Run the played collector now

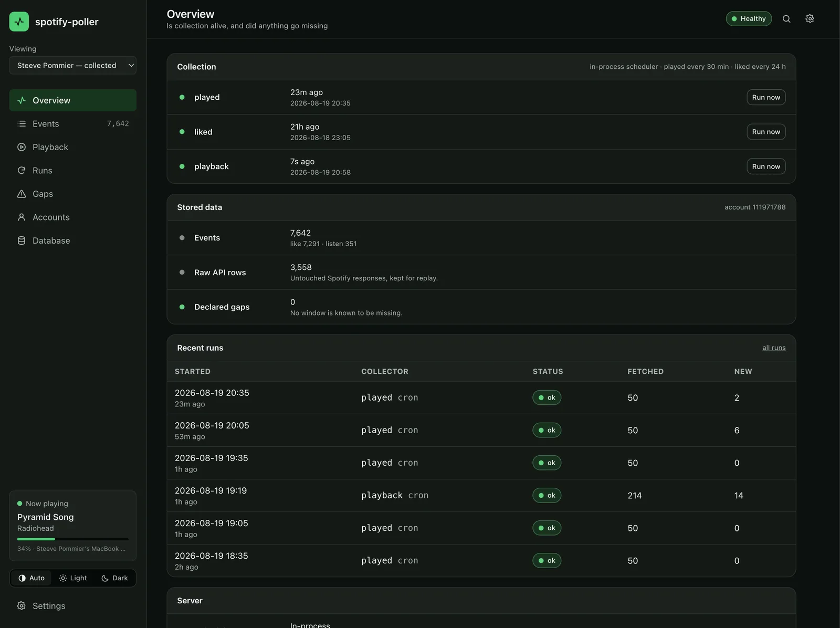coord(766,97)
